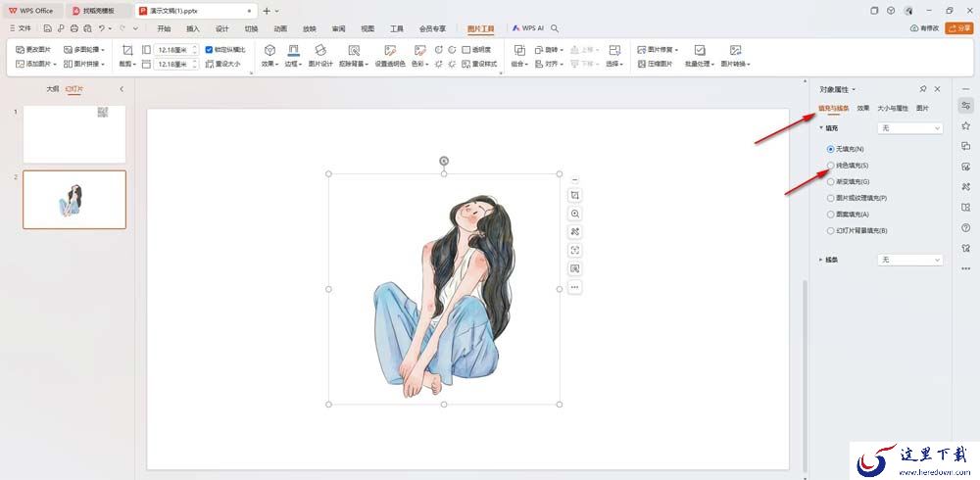Open 图片修复 picture repair dropdown

(658, 49)
